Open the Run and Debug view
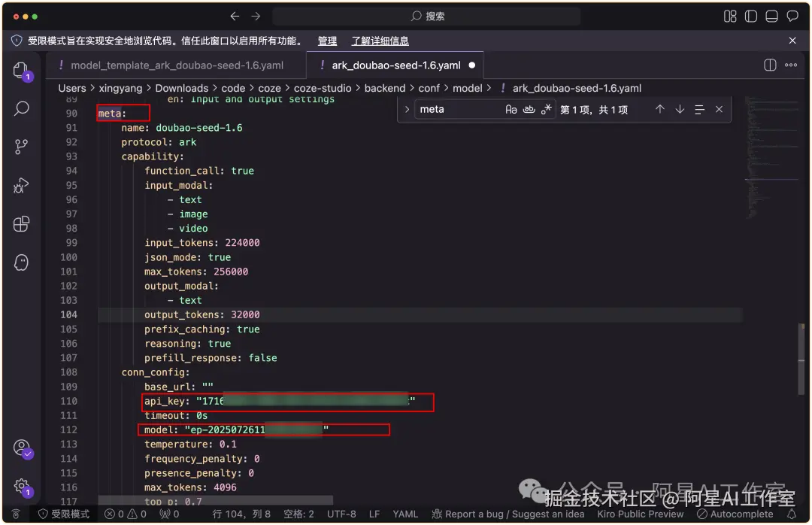Image resolution: width=812 pixels, height=525 pixels. coord(21,185)
